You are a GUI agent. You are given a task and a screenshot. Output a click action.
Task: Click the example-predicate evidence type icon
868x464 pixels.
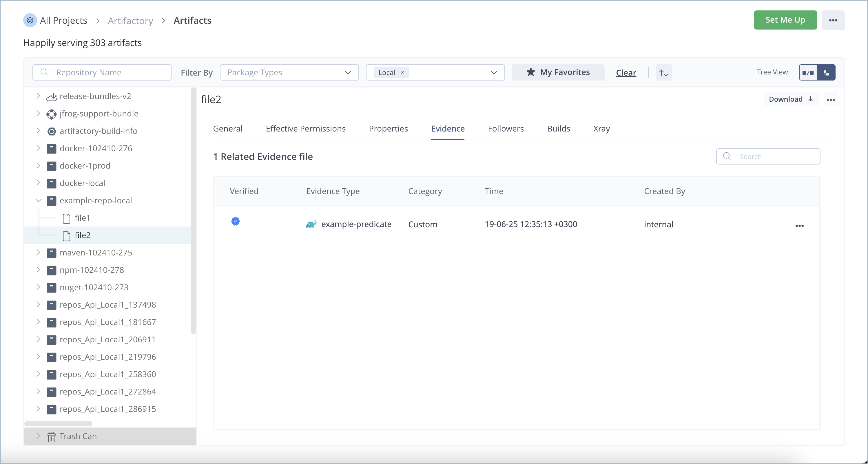[x=311, y=224]
